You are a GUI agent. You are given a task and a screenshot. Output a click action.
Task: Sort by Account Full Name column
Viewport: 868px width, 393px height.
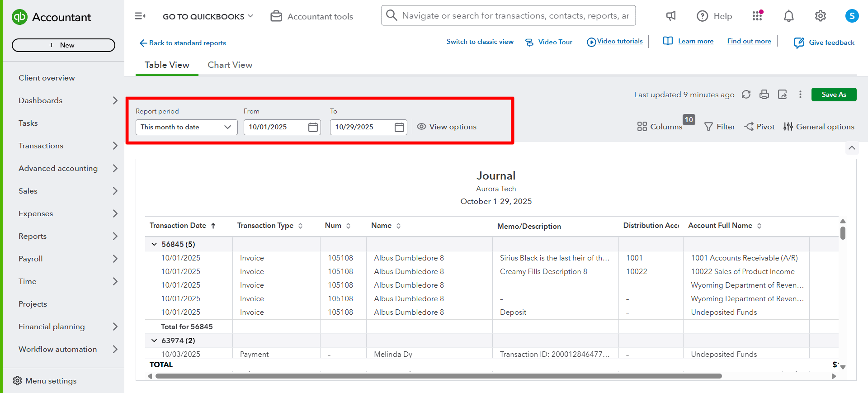(725, 226)
